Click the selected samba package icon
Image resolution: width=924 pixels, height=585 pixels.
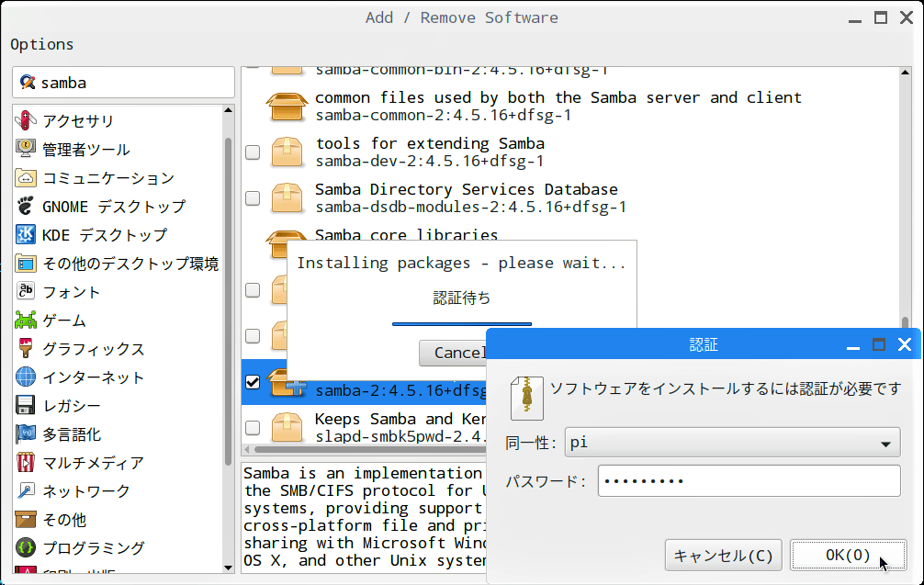pos(287,383)
